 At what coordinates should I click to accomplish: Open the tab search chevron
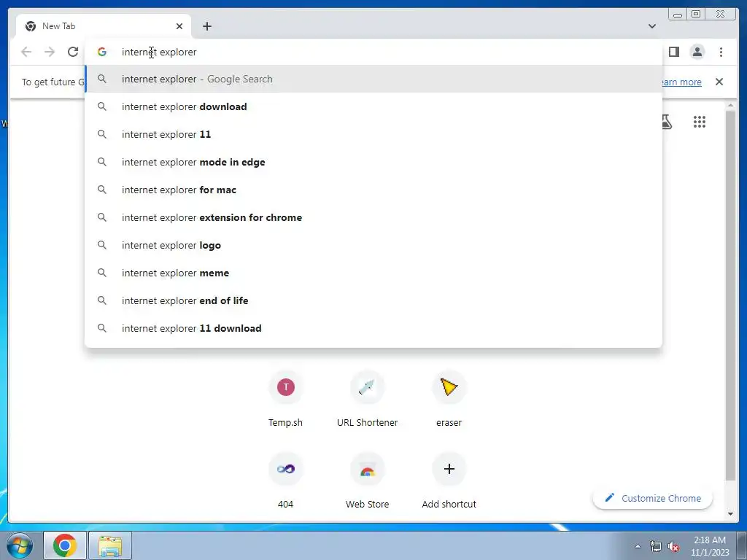[x=651, y=26]
